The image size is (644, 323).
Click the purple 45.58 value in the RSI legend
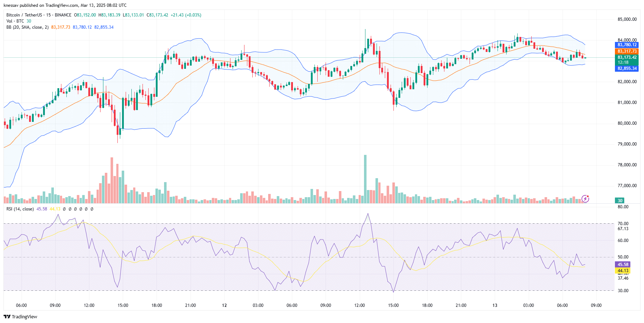click(x=42, y=209)
